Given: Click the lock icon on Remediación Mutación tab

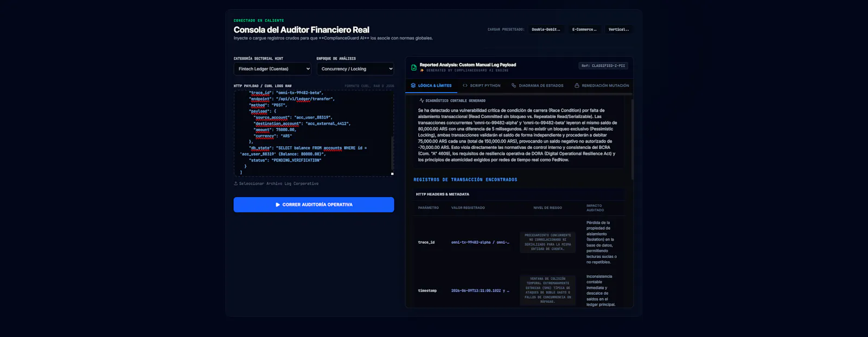Looking at the screenshot, I should click(577, 86).
